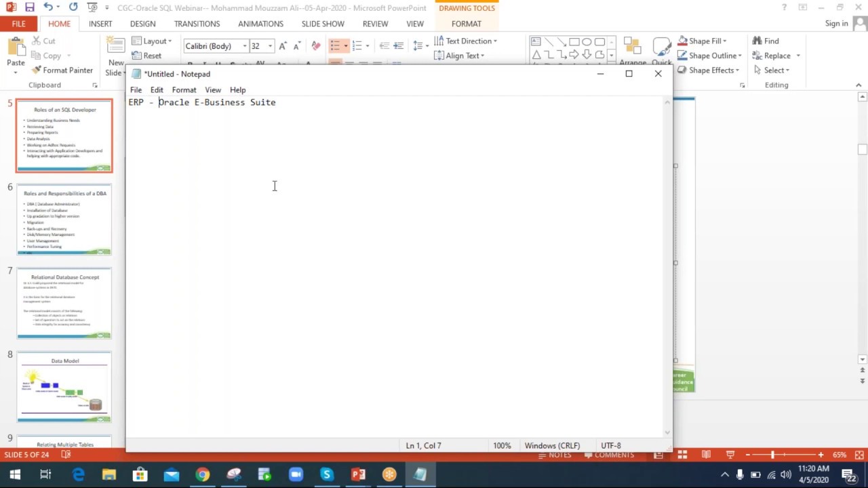Switch to the TRANSITIONS ribbon tab
Image resolution: width=868 pixels, height=488 pixels.
tap(197, 24)
